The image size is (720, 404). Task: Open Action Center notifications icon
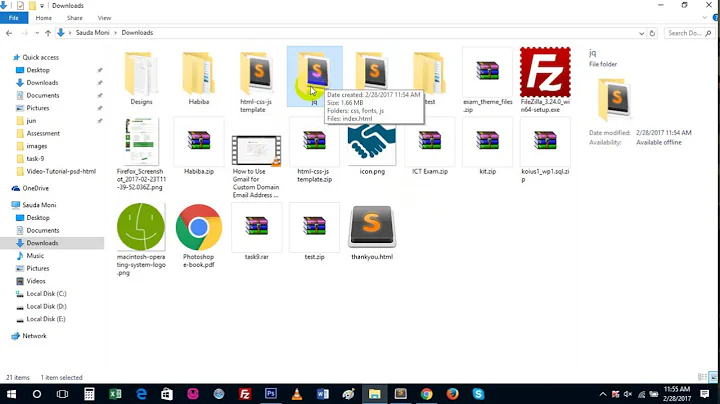(x=704, y=394)
